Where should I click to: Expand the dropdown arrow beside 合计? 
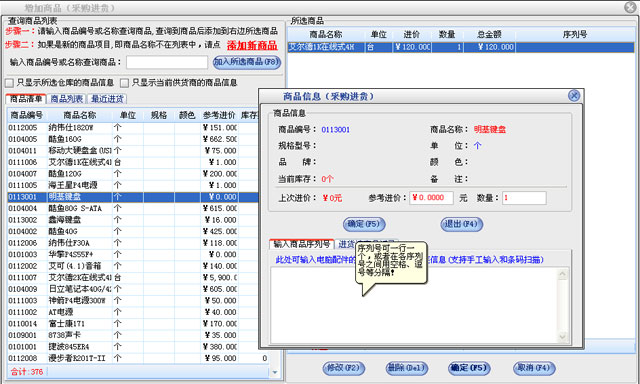tap(274, 372)
